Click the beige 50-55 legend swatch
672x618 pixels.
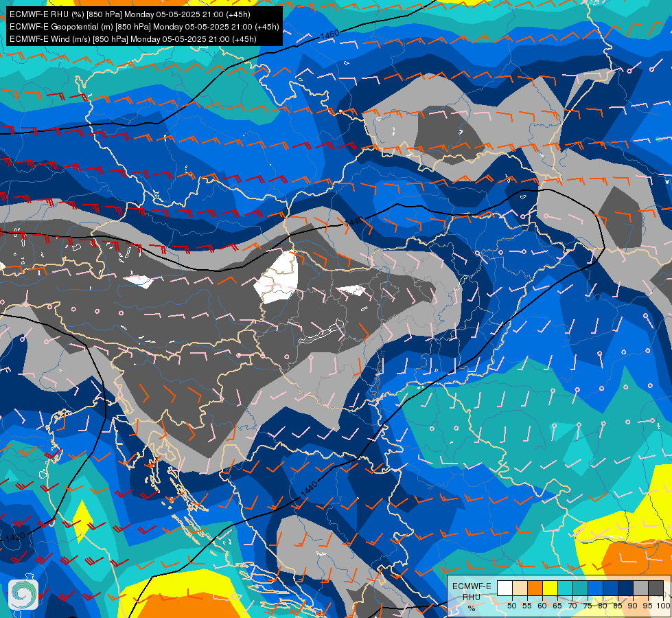[520, 588]
